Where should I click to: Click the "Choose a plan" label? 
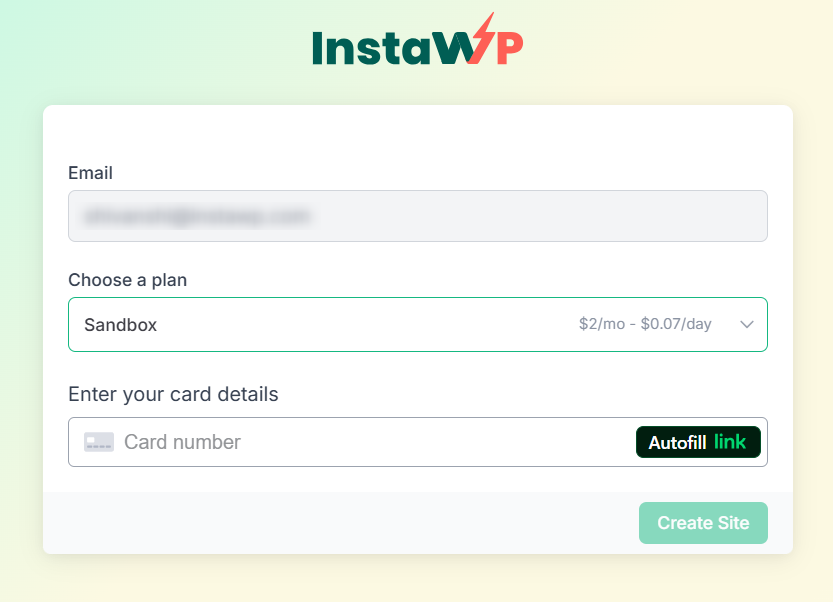(x=128, y=280)
